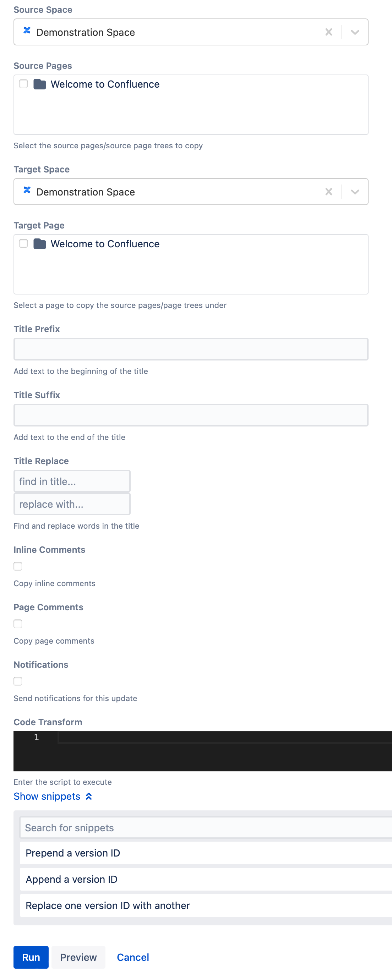392x980 pixels.
Task: Click the Confluence logo in Source Space
Action: click(x=27, y=31)
